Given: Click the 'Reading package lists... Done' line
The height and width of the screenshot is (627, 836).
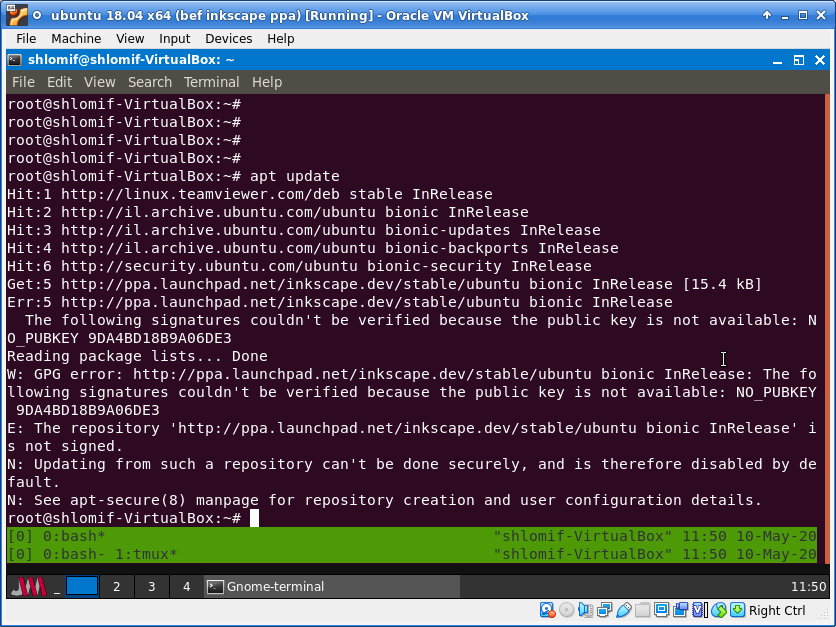Looking at the screenshot, I should [138, 356].
